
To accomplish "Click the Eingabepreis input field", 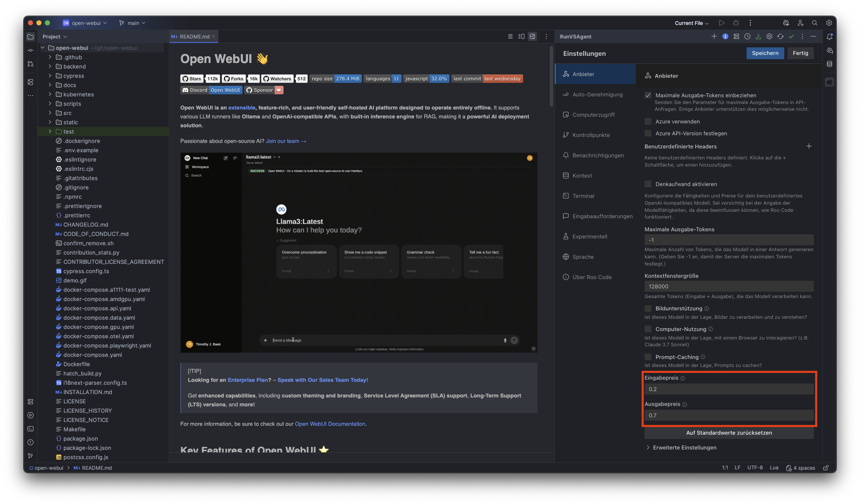I will click(729, 389).
